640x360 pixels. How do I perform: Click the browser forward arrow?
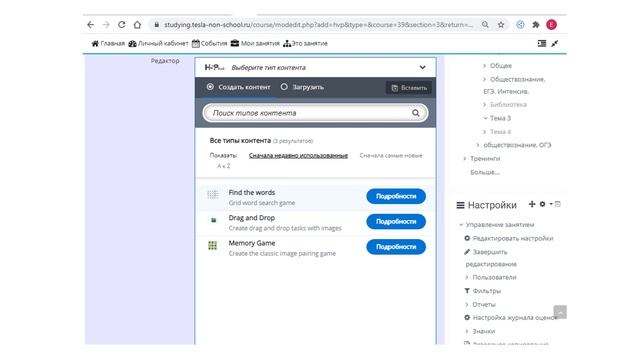pyautogui.click(x=106, y=25)
